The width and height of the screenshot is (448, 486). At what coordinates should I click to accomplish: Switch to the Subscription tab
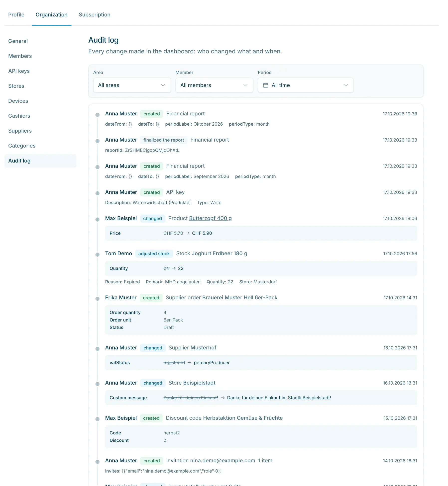click(x=95, y=15)
